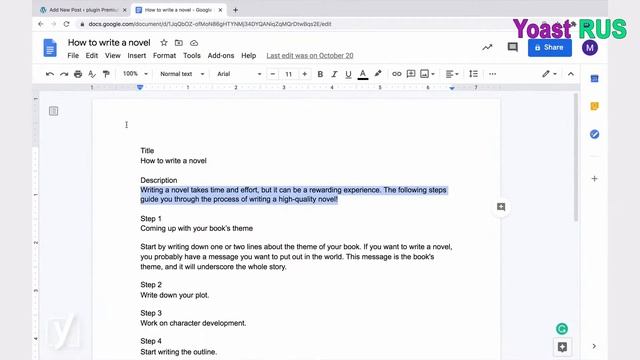Collapse the side panel with arrow
Screen dimensions: 640x360
[594, 346]
